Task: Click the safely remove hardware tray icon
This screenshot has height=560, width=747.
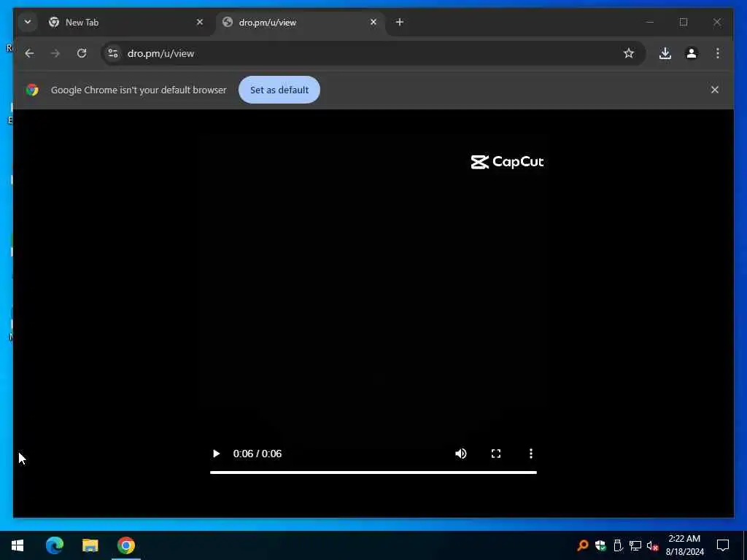Action: click(x=618, y=545)
